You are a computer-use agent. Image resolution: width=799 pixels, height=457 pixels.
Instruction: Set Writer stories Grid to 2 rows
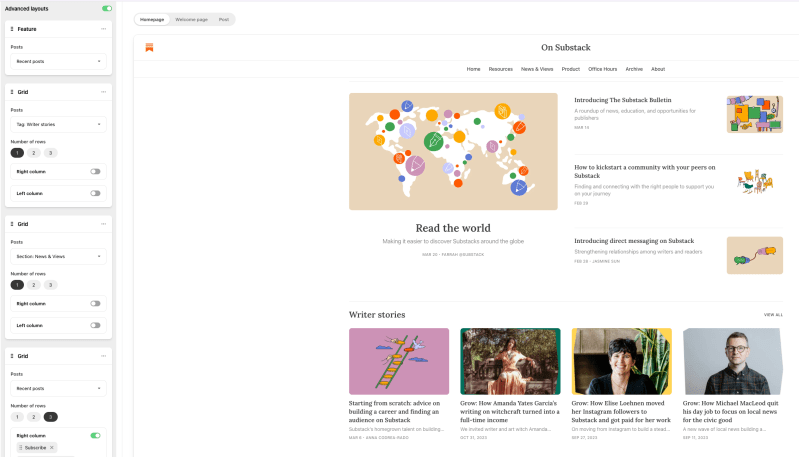[34, 153]
